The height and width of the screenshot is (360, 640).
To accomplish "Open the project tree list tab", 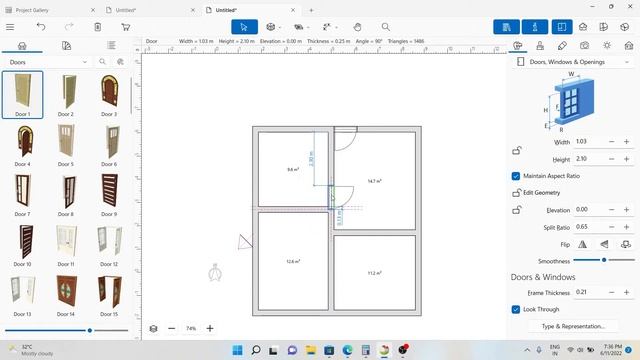I will tap(111, 45).
